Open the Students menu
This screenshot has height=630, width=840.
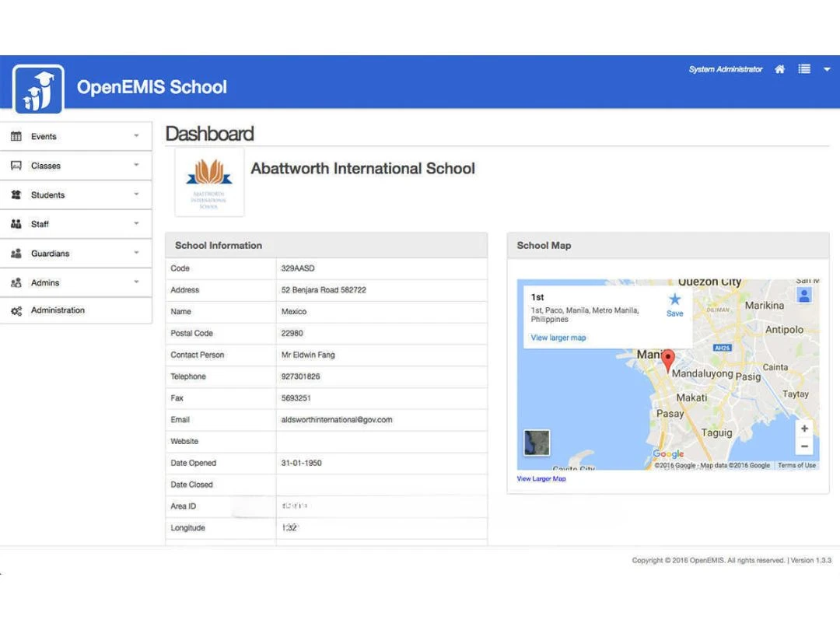tap(75, 194)
